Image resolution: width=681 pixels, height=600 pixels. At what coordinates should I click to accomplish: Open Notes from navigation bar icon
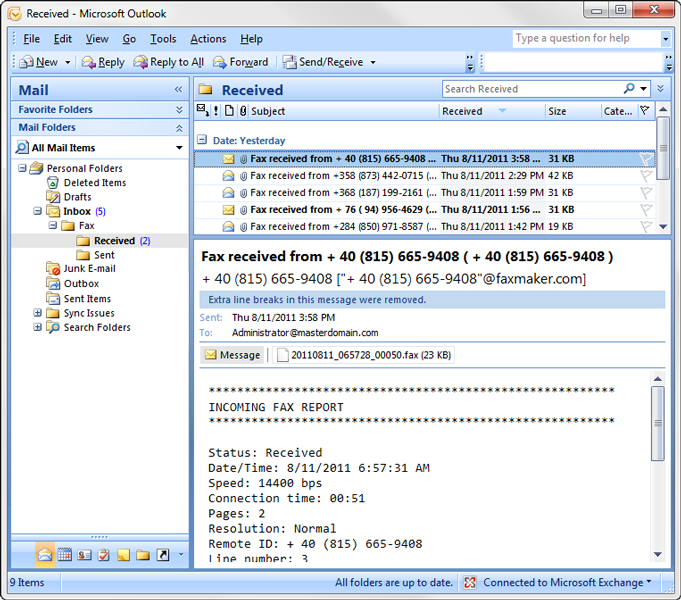click(x=123, y=555)
